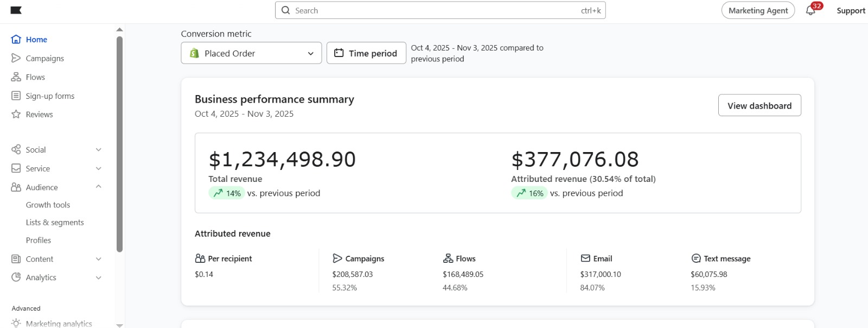This screenshot has width=868, height=328.
Task: Expand the Service menu chevron
Action: [x=98, y=168]
